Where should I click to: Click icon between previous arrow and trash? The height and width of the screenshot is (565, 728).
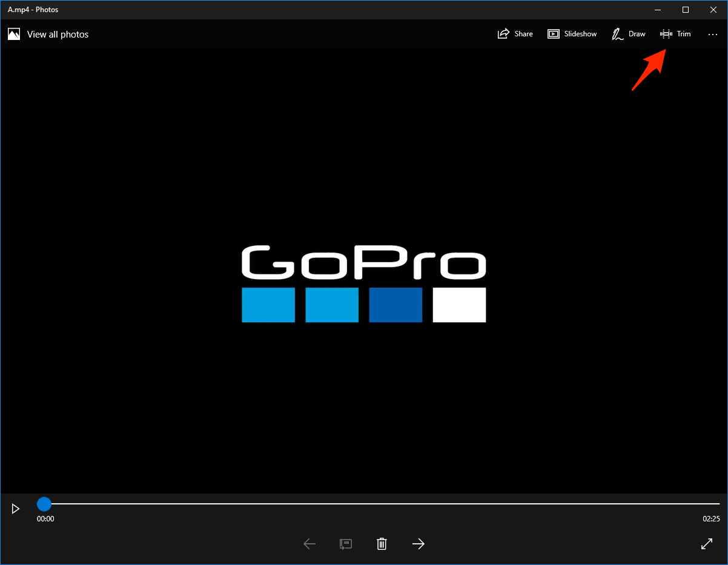[x=346, y=544]
